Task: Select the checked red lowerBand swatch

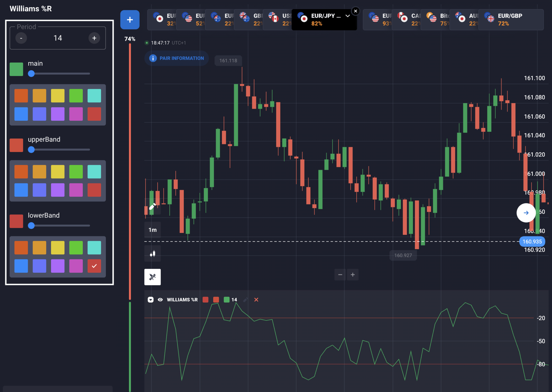Action: tap(94, 266)
